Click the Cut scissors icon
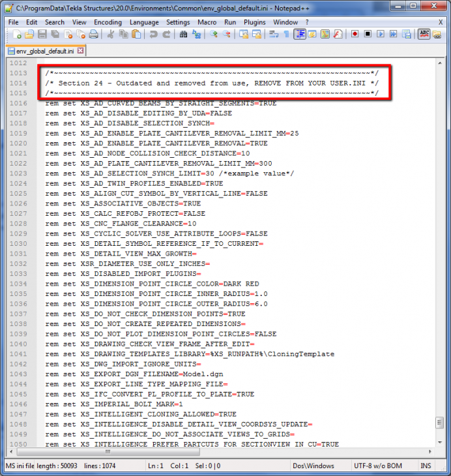 [x=111, y=35]
